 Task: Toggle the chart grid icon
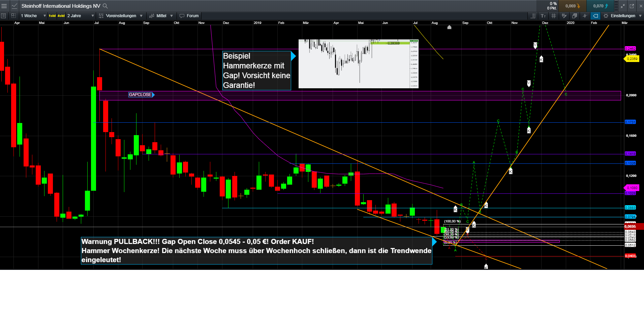click(554, 15)
